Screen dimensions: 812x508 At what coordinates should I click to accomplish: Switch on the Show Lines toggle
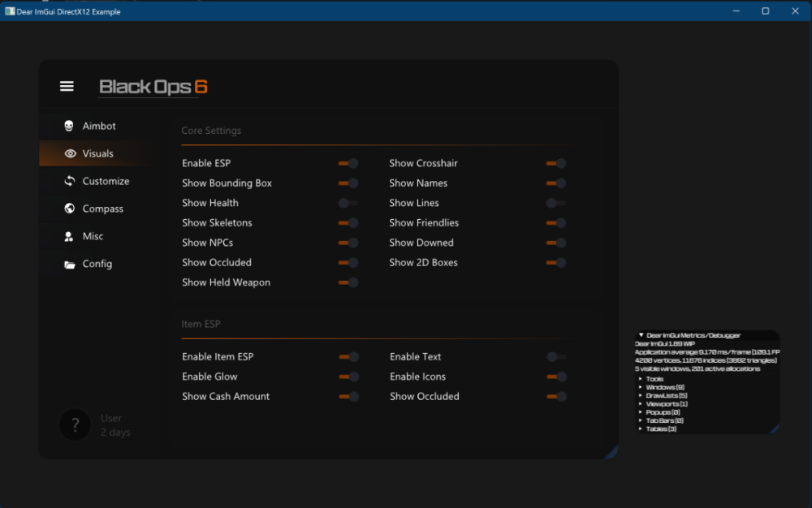coord(556,203)
